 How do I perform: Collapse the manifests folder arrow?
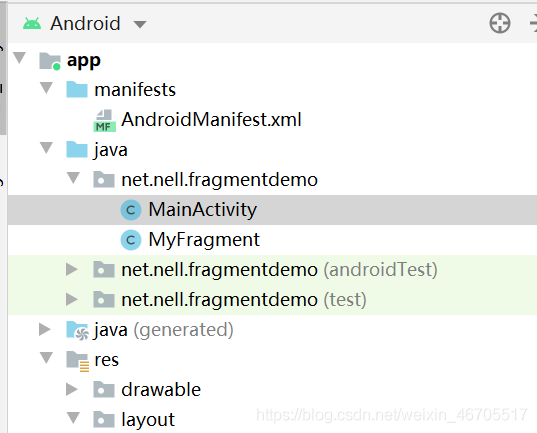[x=46, y=88]
